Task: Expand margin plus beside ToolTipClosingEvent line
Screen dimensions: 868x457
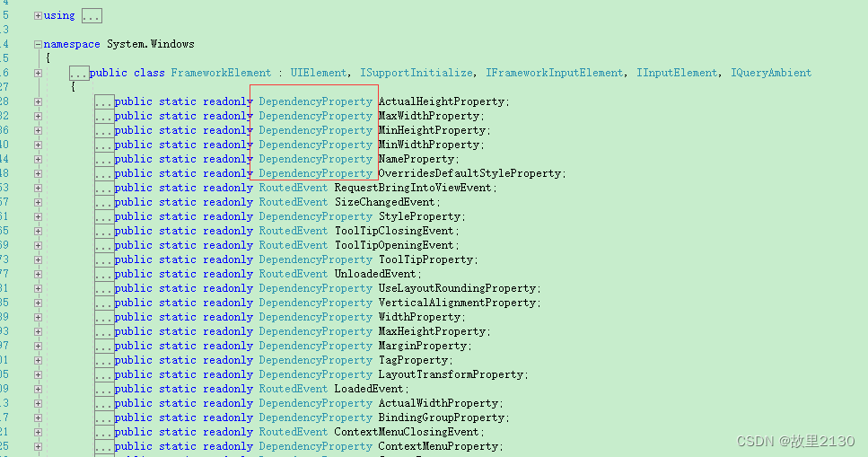Action: click(38, 232)
